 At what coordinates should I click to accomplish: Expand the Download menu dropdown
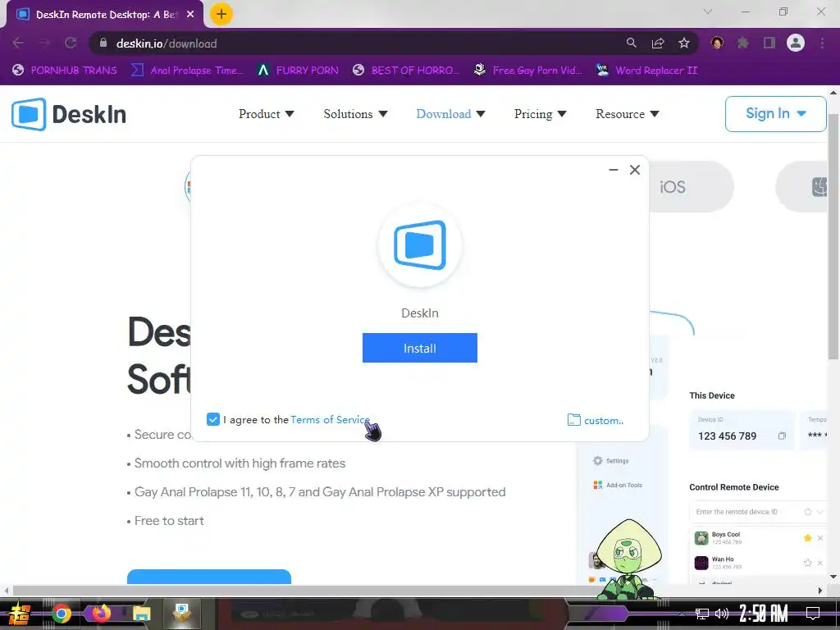tap(450, 114)
